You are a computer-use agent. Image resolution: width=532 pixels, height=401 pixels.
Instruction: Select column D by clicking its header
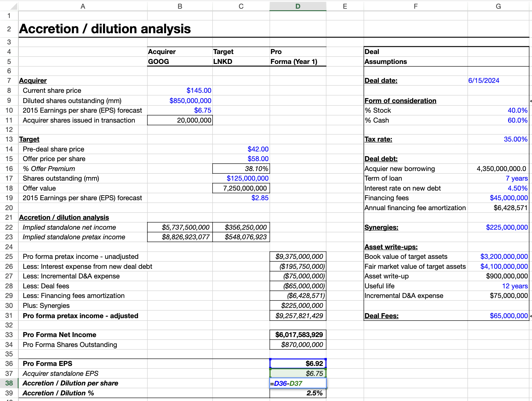click(x=298, y=6)
